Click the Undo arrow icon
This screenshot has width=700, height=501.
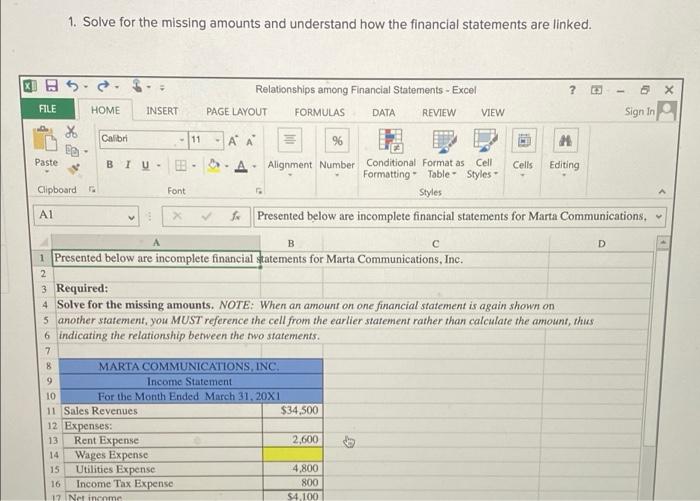[73, 85]
